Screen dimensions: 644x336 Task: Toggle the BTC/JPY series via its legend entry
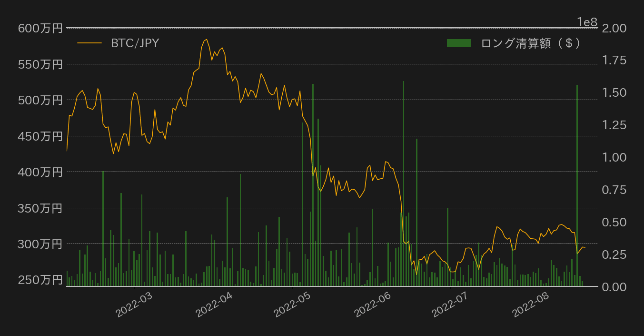point(135,44)
